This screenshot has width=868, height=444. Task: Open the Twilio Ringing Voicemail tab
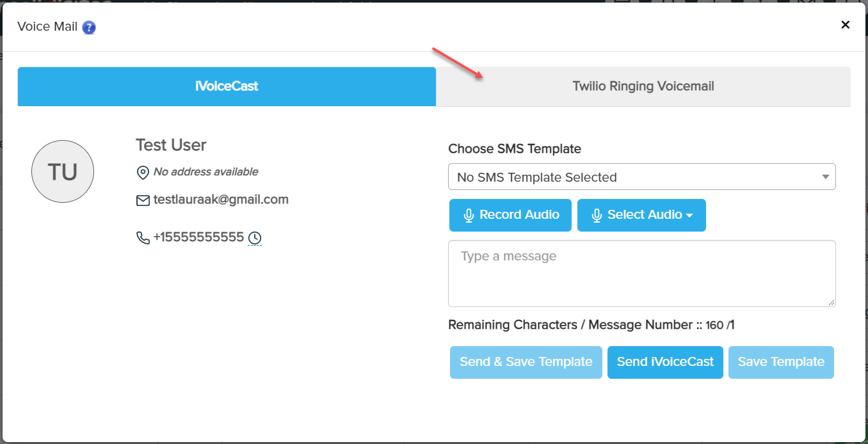[x=643, y=86]
